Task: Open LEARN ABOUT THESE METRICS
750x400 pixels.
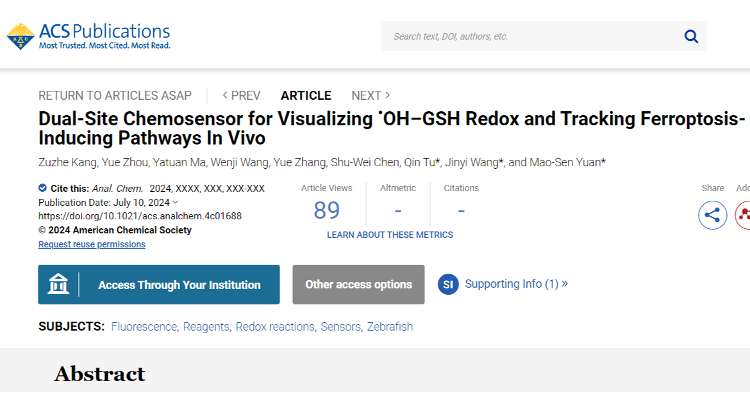Action: [390, 235]
